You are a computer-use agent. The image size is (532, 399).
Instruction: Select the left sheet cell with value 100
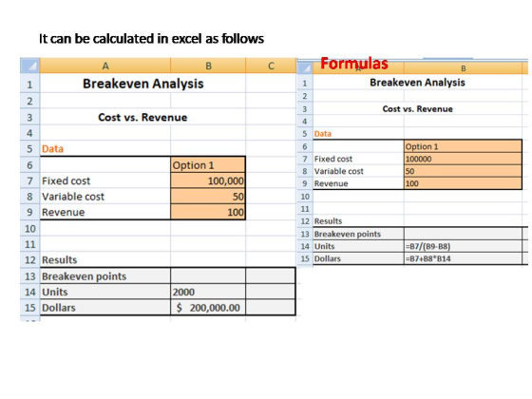pos(208,212)
